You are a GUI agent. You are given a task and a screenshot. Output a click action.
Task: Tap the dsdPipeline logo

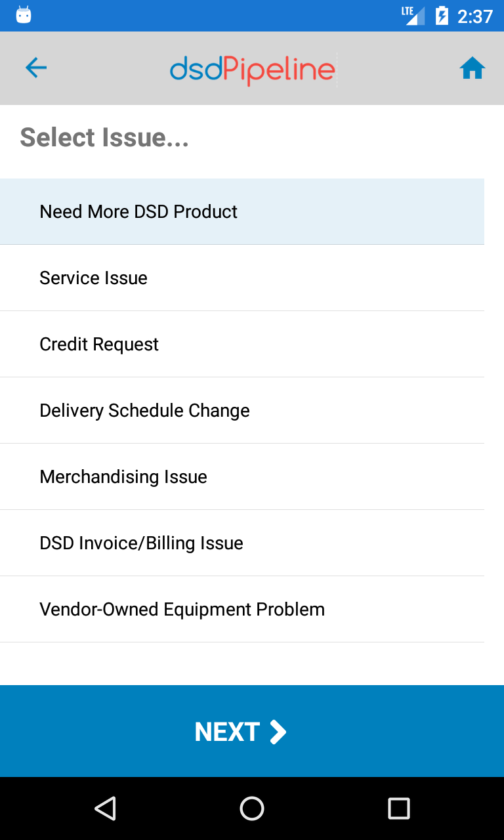(253, 70)
